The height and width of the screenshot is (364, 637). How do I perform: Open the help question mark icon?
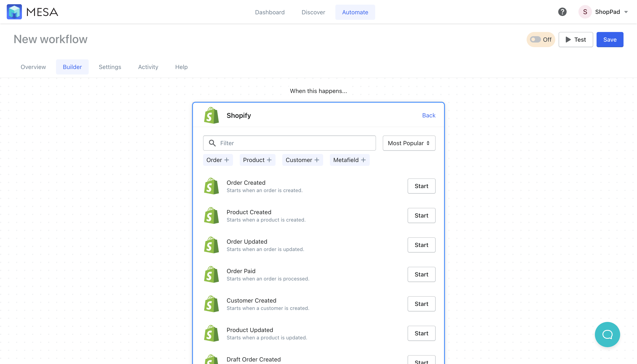tap(562, 12)
